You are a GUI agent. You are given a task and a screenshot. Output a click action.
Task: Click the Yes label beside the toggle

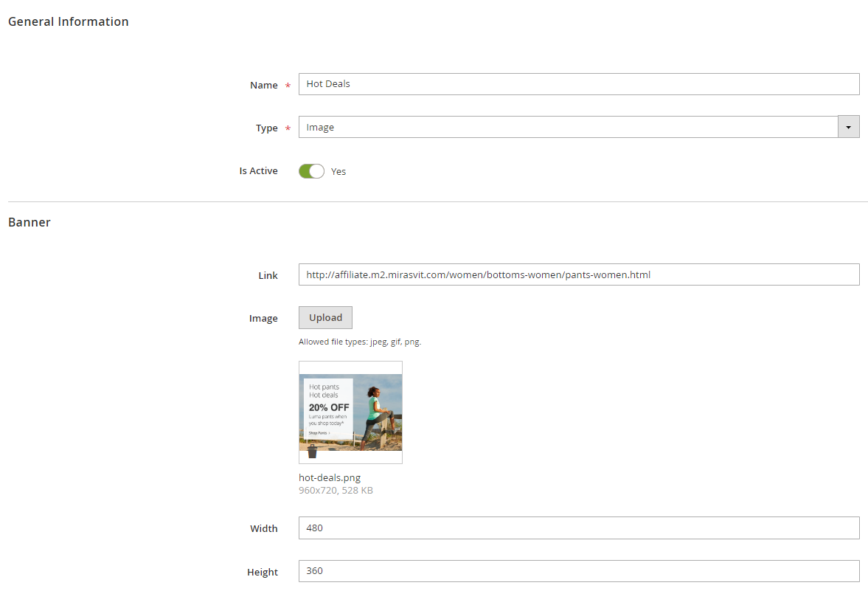point(338,172)
